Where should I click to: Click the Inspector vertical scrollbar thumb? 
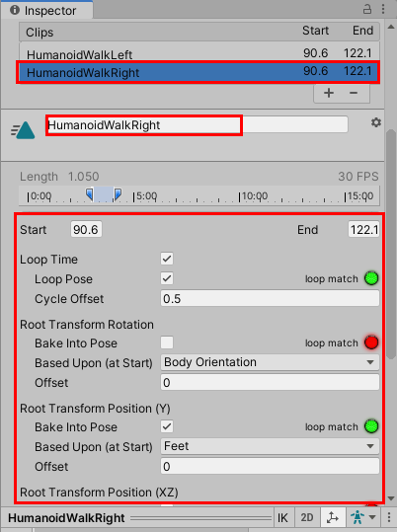pos(390,244)
